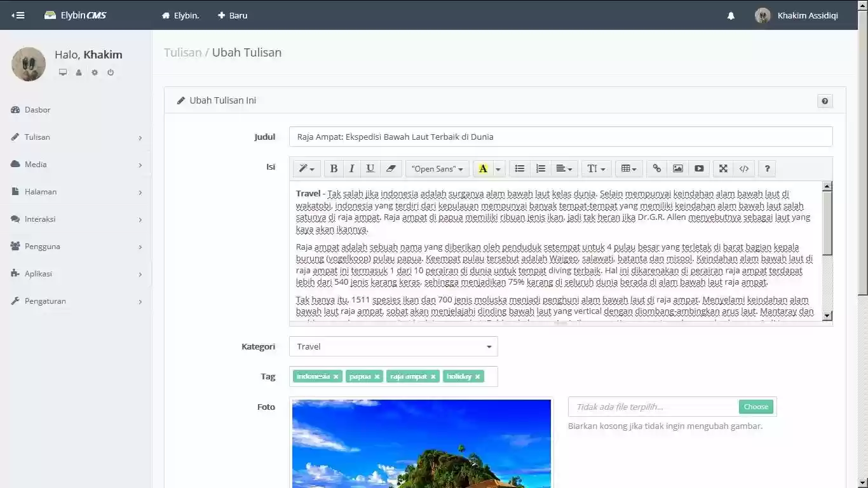Viewport: 868px width, 488px height.
Task: Click the Judul title input field
Action: (x=560, y=137)
